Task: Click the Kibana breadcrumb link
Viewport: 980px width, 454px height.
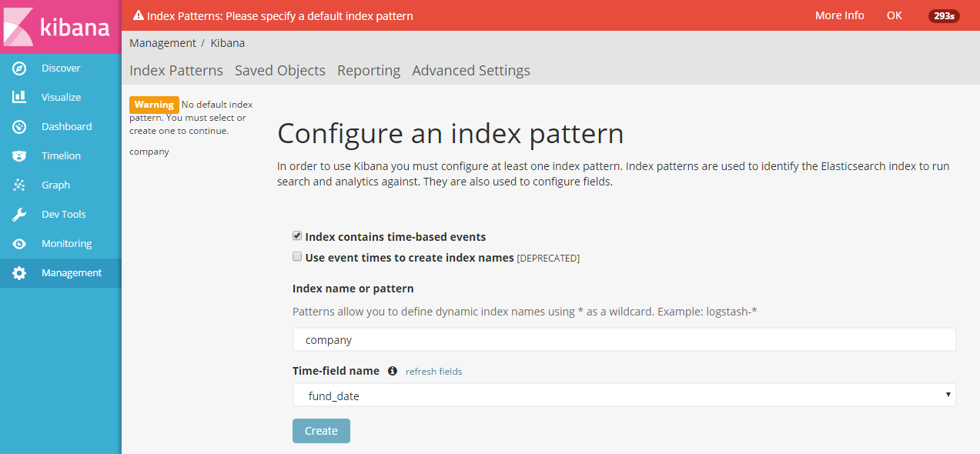Action: 228,43
